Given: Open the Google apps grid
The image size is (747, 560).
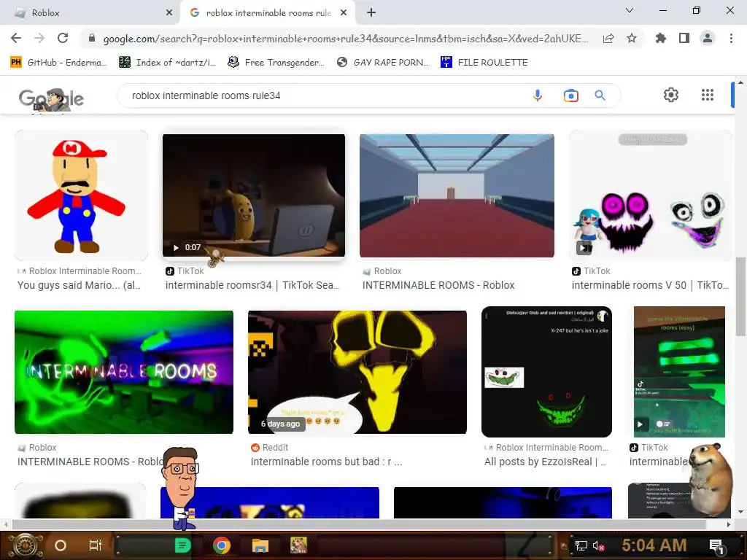Looking at the screenshot, I should [x=708, y=96].
